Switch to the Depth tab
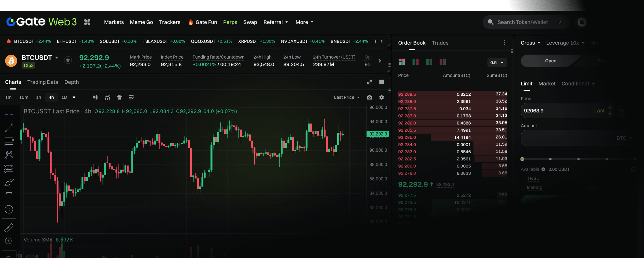The image size is (644, 258). [x=71, y=82]
